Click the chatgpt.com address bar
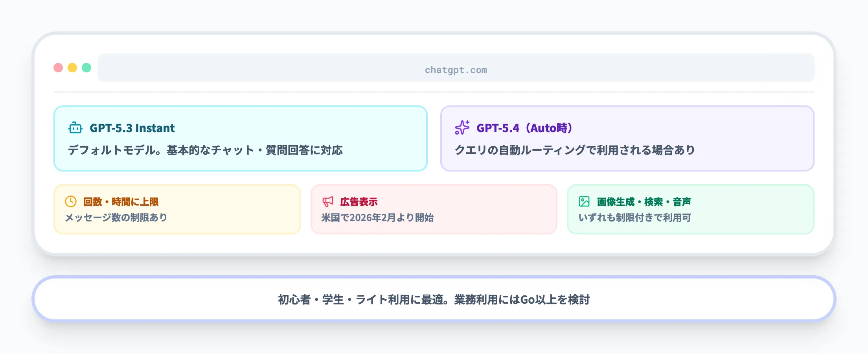The width and height of the screenshot is (868, 354). point(456,70)
